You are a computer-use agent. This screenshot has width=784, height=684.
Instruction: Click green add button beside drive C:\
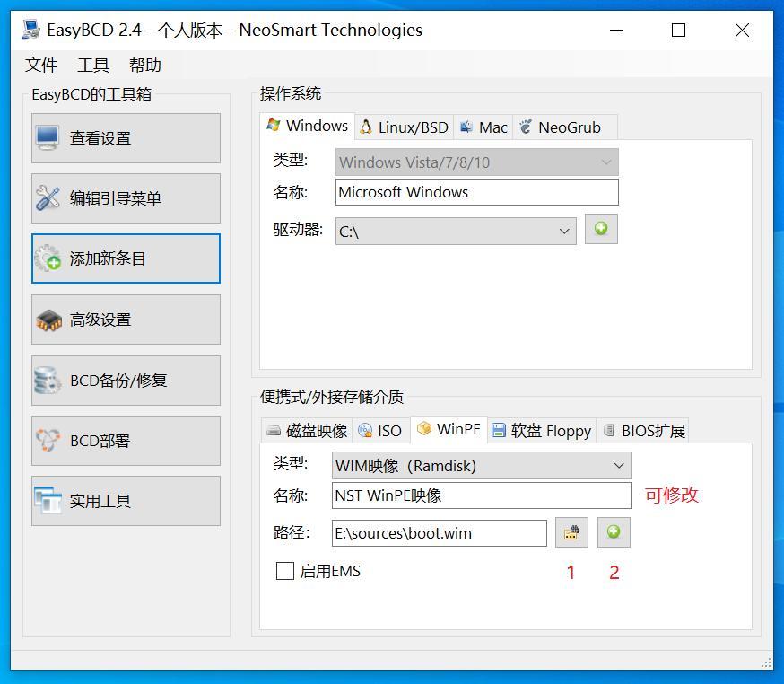point(601,229)
